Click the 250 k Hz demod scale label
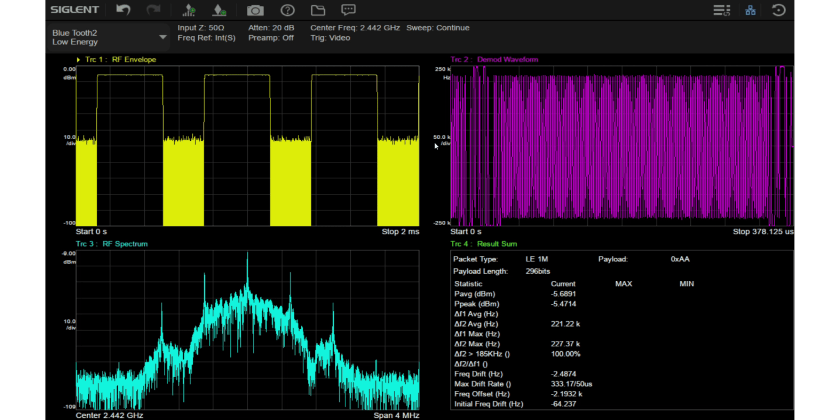This screenshot has width=840, height=420. coord(442,73)
